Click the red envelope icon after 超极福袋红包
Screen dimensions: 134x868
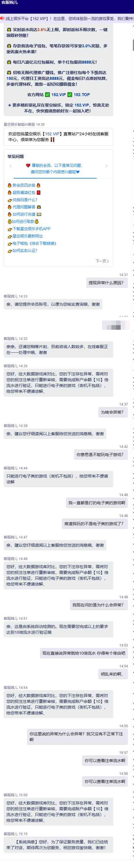click(x=38, y=192)
